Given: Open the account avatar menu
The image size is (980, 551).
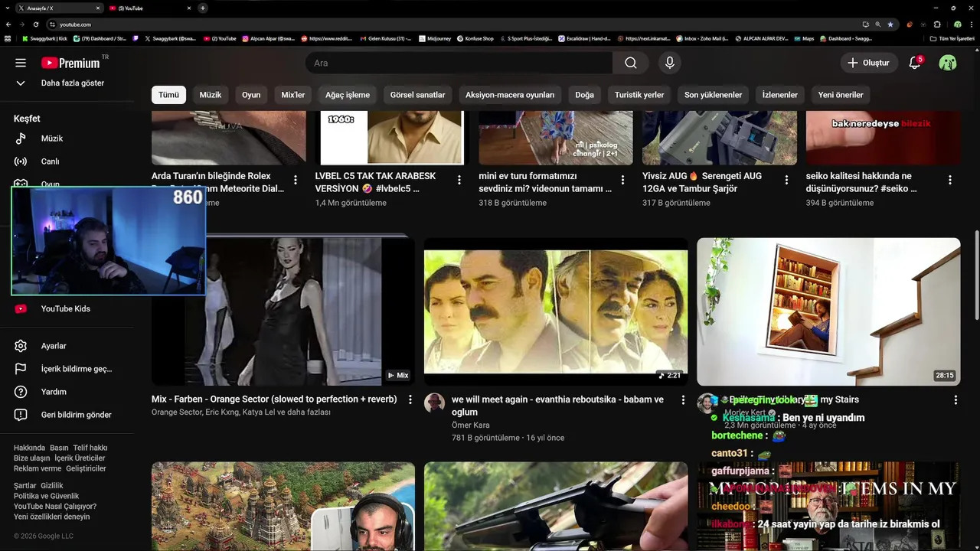Looking at the screenshot, I should [x=948, y=63].
